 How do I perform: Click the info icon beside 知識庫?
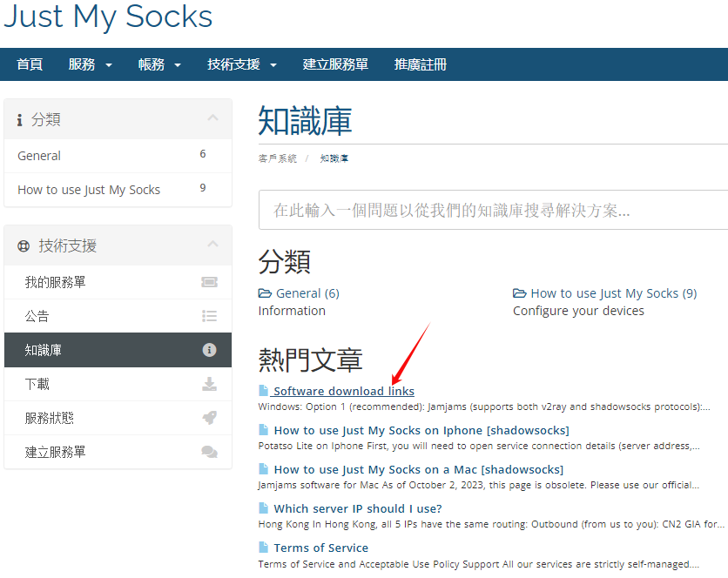(x=209, y=350)
